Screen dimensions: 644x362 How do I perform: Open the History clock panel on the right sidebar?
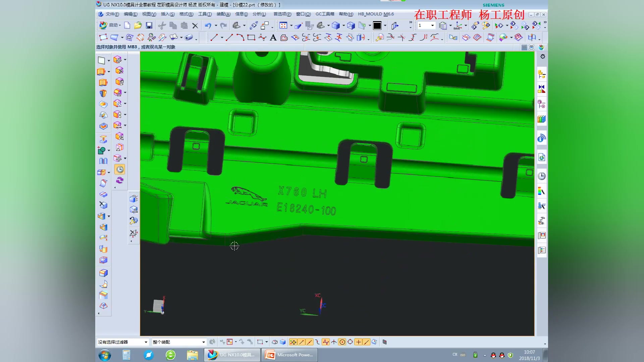point(542,176)
